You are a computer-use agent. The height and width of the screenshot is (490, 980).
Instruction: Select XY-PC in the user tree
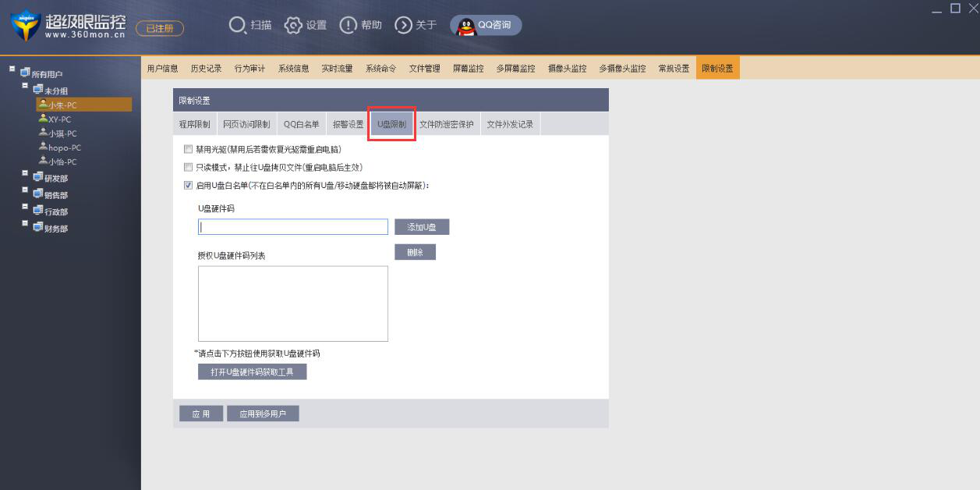pyautogui.click(x=60, y=119)
